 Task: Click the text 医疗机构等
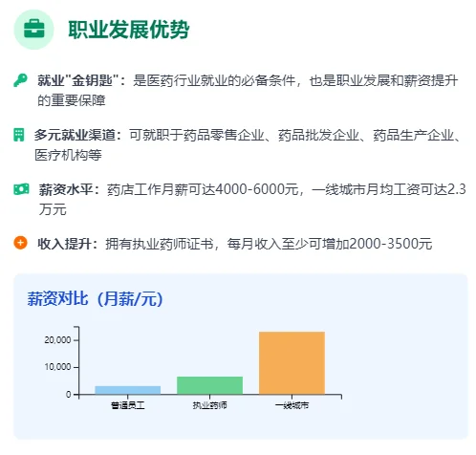pyautogui.click(x=68, y=155)
